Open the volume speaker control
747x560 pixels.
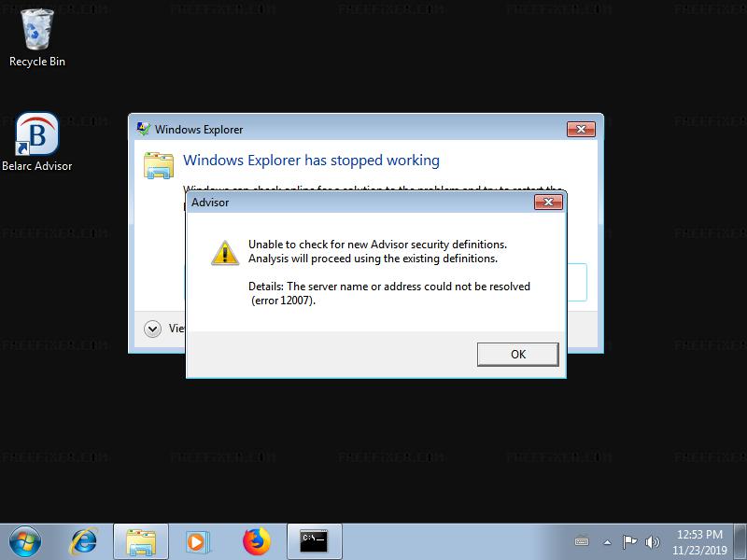[652, 542]
